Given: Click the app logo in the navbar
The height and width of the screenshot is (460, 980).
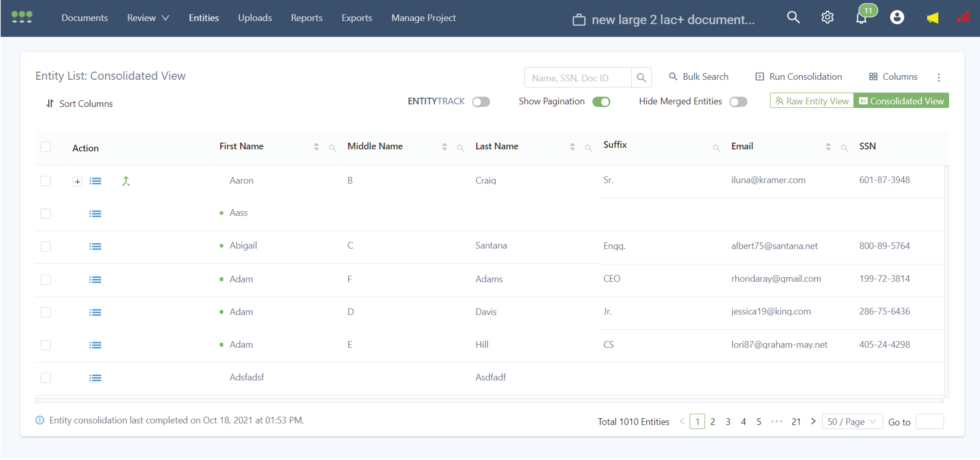Looking at the screenshot, I should tap(22, 17).
